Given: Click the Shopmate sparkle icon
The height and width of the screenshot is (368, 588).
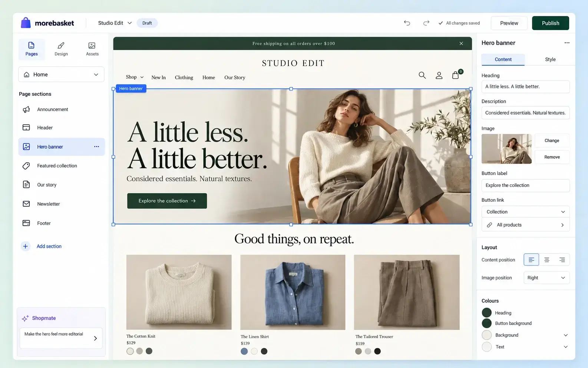Looking at the screenshot, I should pyautogui.click(x=25, y=318).
